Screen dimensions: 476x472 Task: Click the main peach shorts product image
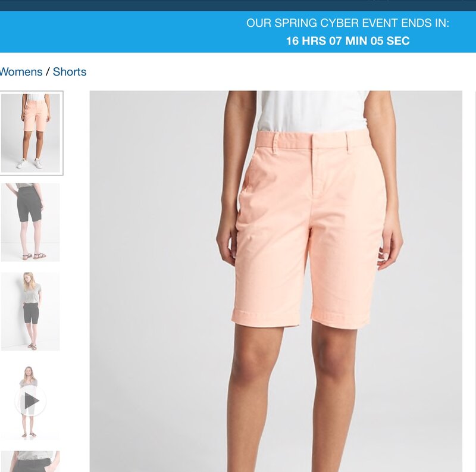[x=275, y=281]
